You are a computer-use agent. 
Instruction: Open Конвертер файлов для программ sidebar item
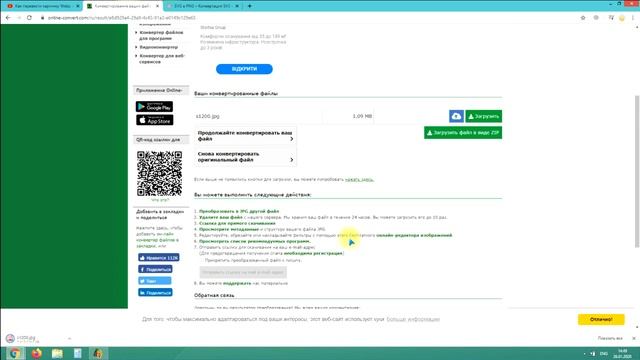click(161, 36)
